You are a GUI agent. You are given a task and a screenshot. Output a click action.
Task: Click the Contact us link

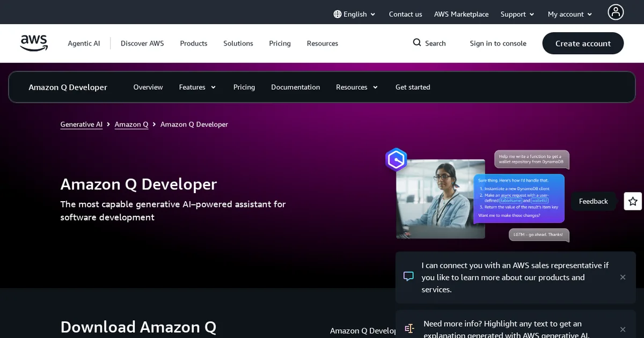[405, 14]
